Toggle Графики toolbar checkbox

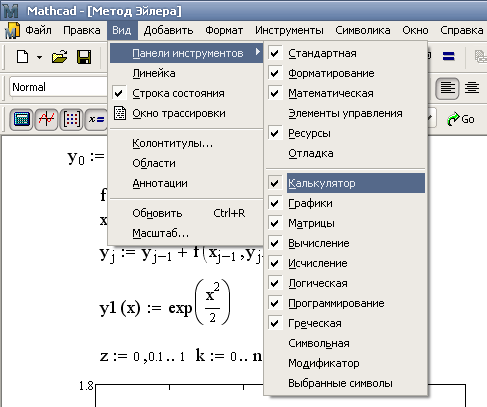tap(346, 203)
